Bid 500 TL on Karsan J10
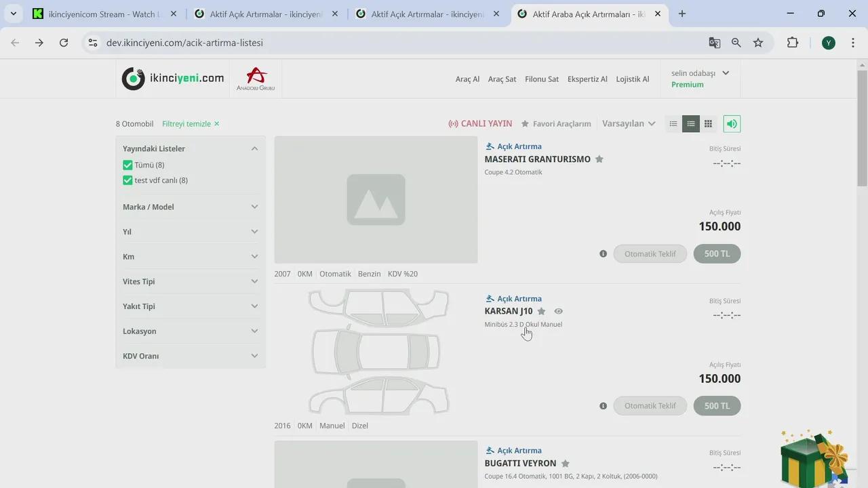Viewport: 868px width, 488px height. coord(717,406)
